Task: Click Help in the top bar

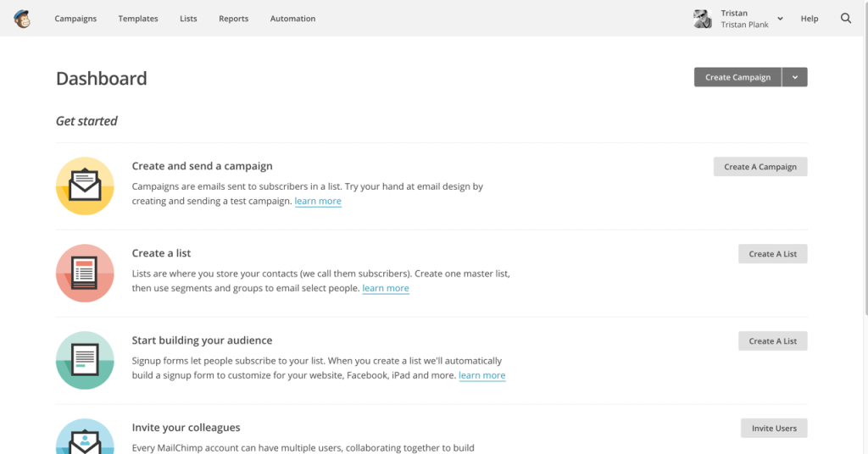Action: coord(810,19)
